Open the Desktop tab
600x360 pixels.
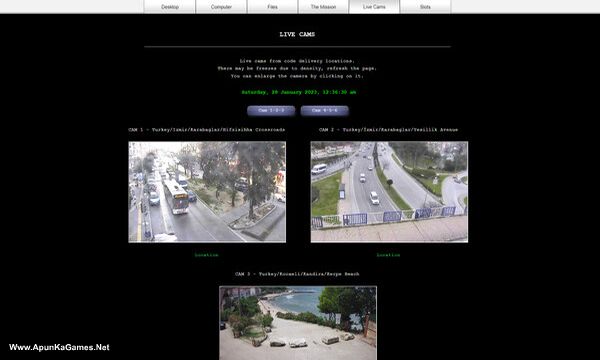click(170, 7)
